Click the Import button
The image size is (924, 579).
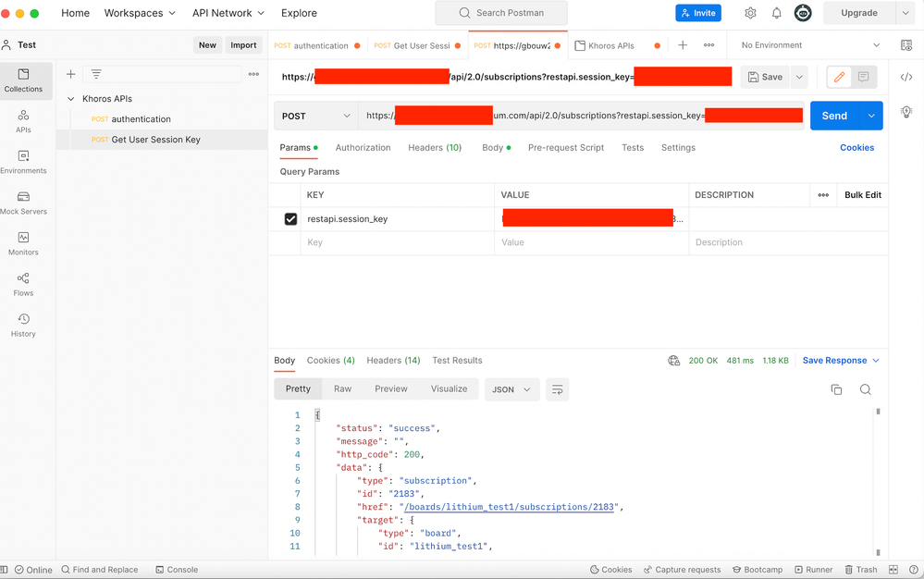tap(243, 44)
